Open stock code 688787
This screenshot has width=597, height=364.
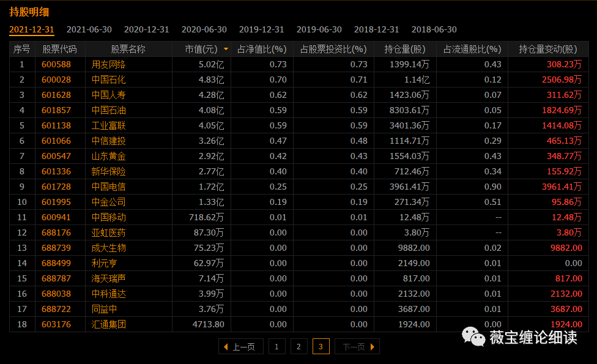coord(56,278)
